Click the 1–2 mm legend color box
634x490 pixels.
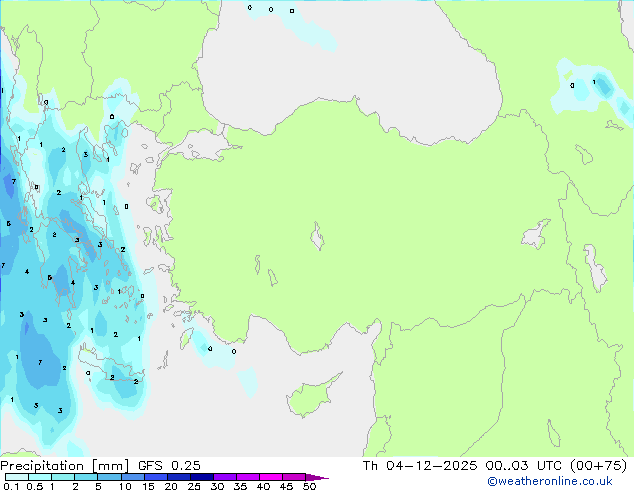pos(63,477)
